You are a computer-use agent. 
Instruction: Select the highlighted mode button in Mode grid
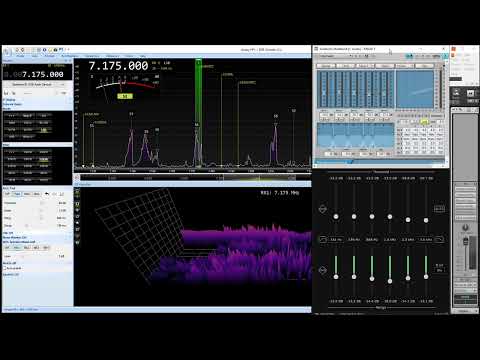point(44,130)
